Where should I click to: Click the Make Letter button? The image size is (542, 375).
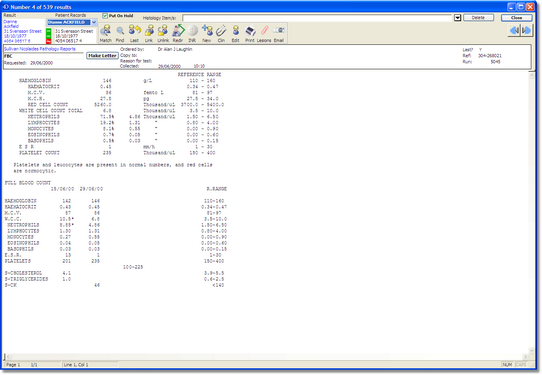pos(102,56)
